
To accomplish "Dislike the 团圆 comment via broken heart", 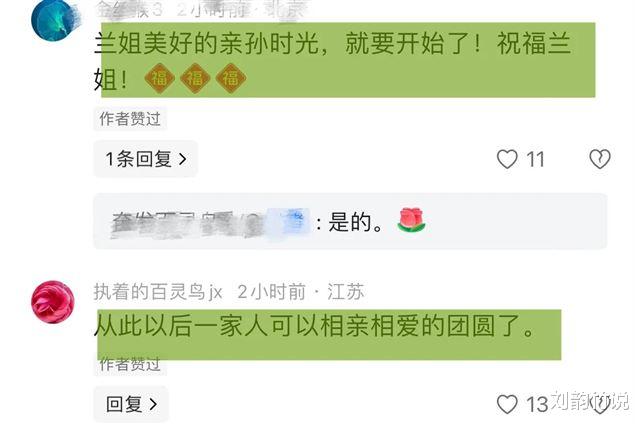I will (600, 404).
